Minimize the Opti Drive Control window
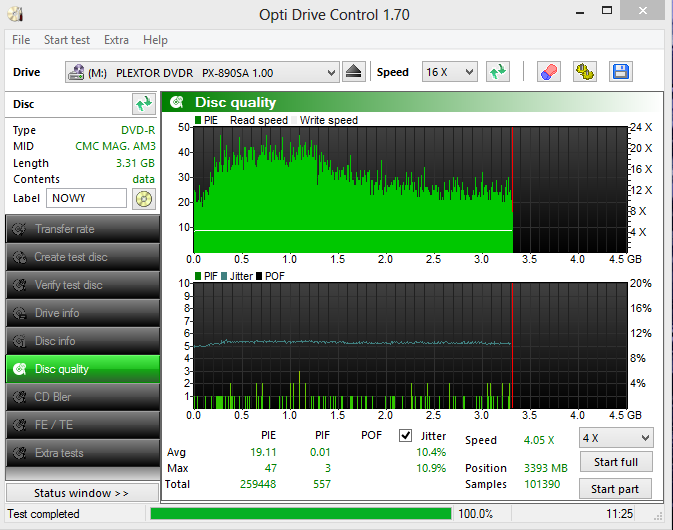Viewport: 673px width, 530px height. coord(580,12)
